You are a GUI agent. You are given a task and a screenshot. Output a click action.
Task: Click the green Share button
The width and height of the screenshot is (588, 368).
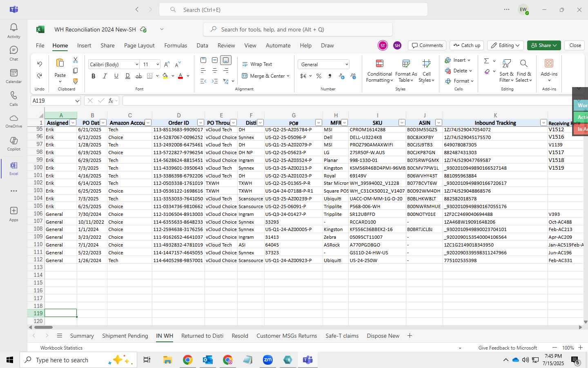tap(544, 45)
